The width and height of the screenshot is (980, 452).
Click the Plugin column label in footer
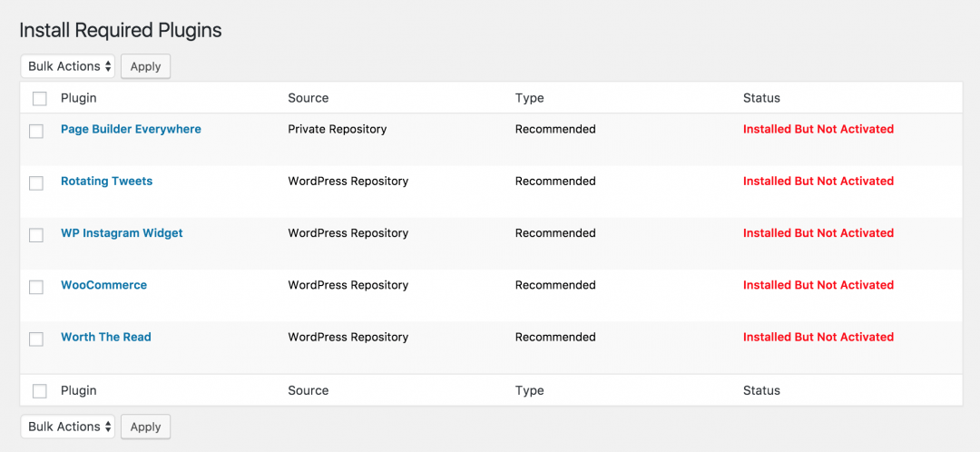pyautogui.click(x=79, y=390)
